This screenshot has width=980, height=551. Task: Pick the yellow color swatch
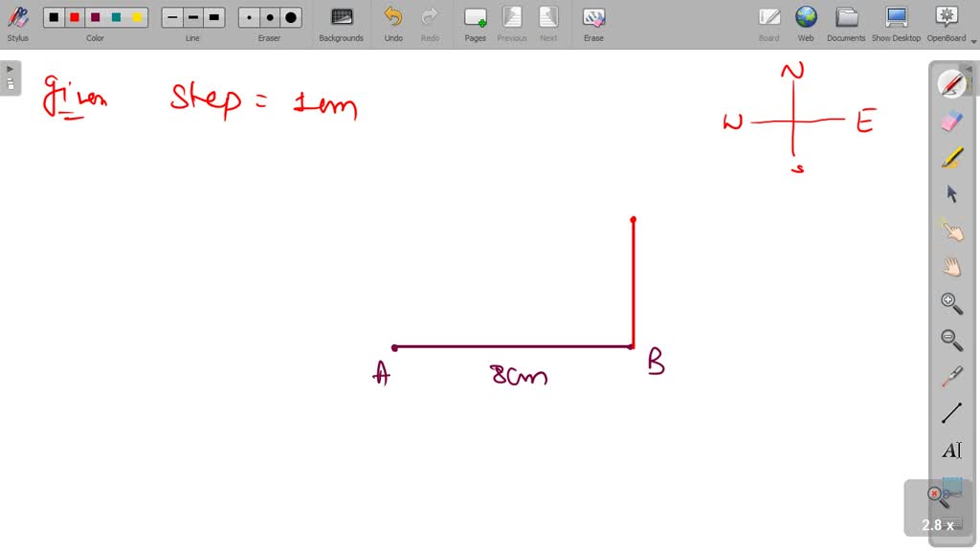137,16
